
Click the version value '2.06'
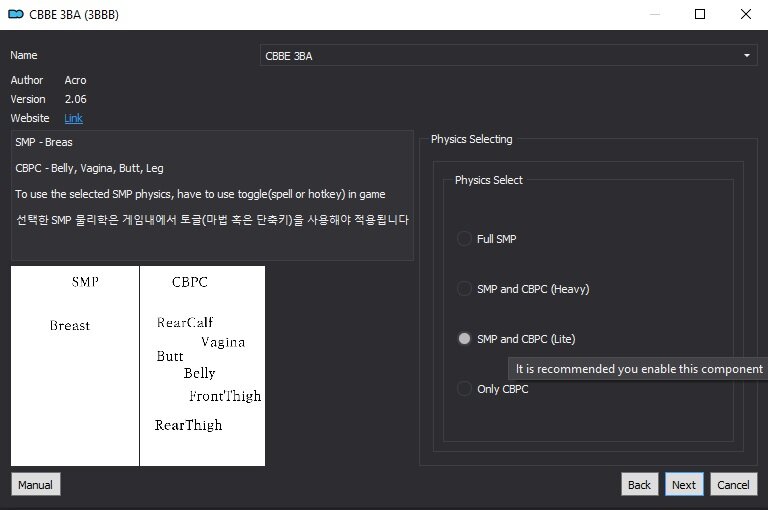pos(75,99)
